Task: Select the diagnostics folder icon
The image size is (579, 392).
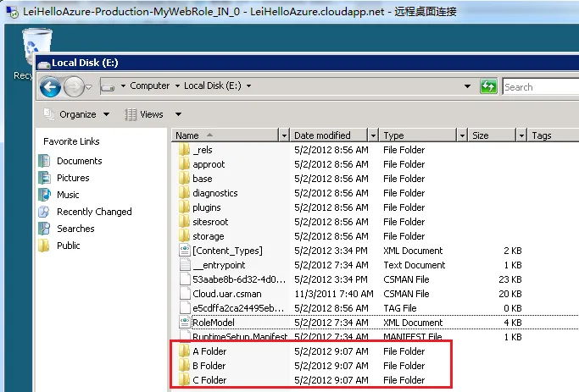Action: click(184, 193)
